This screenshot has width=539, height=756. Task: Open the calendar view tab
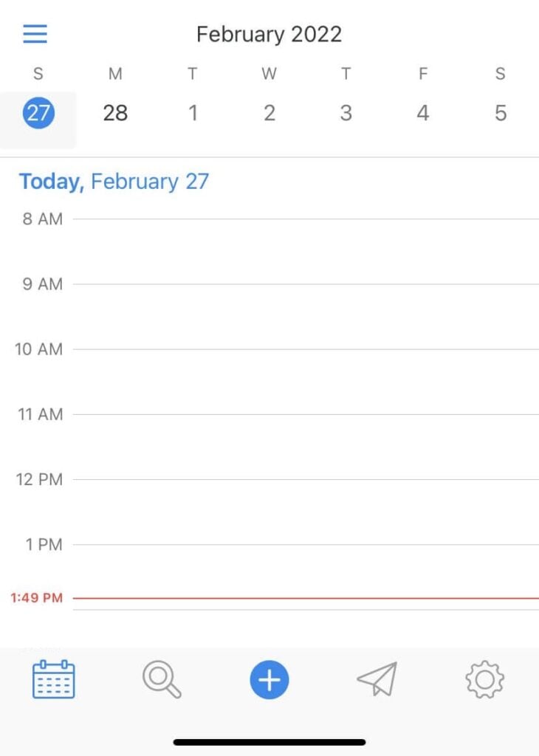[54, 679]
